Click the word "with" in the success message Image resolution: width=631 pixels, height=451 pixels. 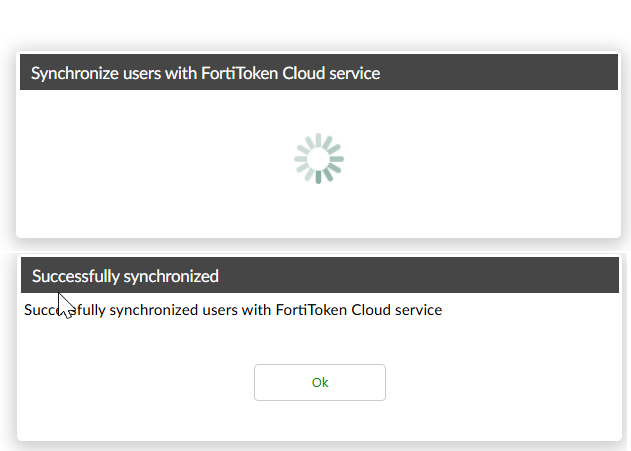[x=256, y=310]
